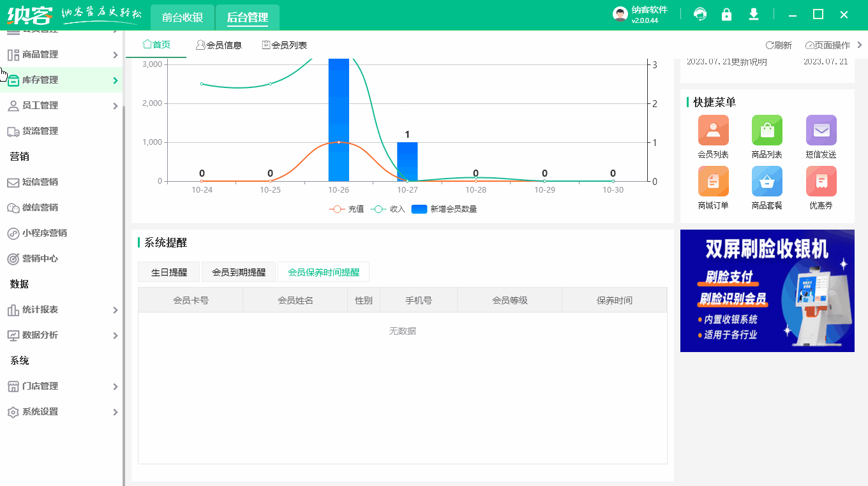Click the download icon in the title bar
This screenshot has width=868, height=486.
754,13
